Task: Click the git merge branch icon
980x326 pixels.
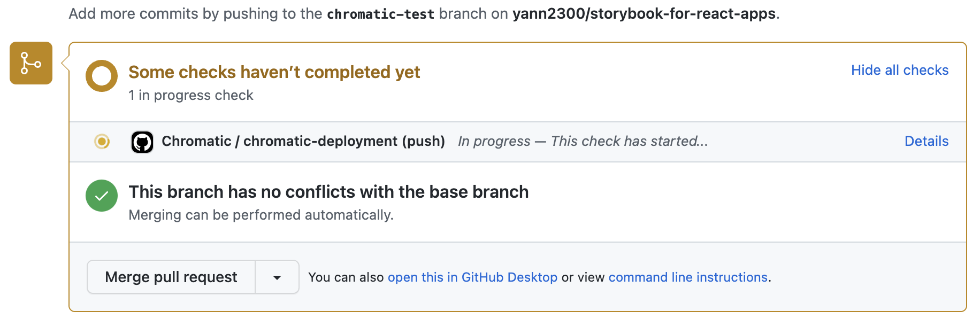Action: (x=31, y=63)
